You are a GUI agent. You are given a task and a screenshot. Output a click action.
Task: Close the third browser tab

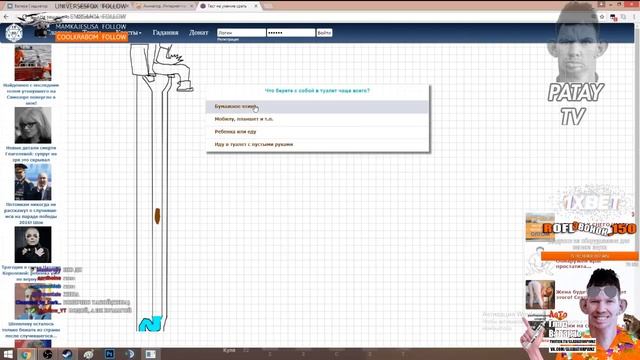pyautogui.click(x=191, y=6)
